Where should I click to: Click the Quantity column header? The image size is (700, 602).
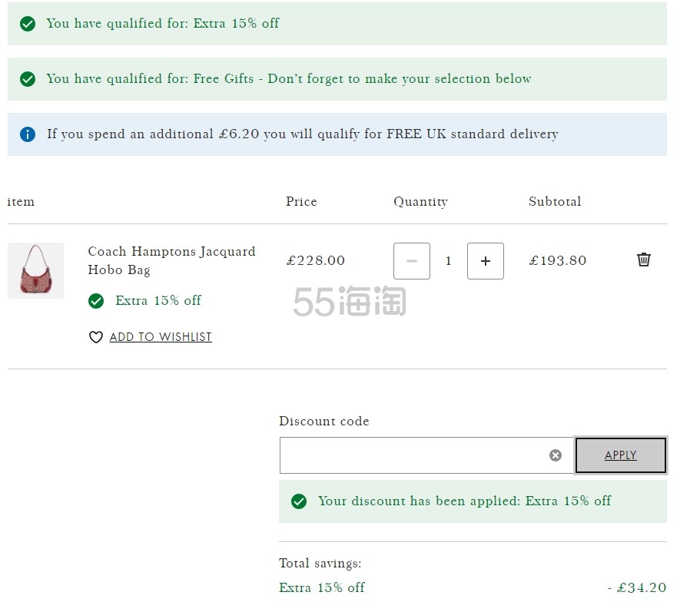(420, 202)
